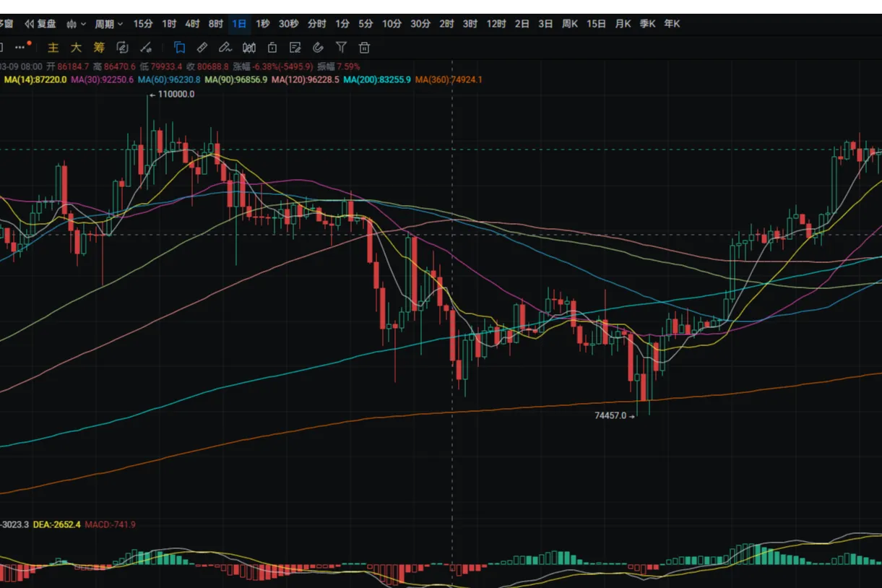Select the ruler measurement tool
This screenshot has height=588, width=882.
pyautogui.click(x=202, y=48)
